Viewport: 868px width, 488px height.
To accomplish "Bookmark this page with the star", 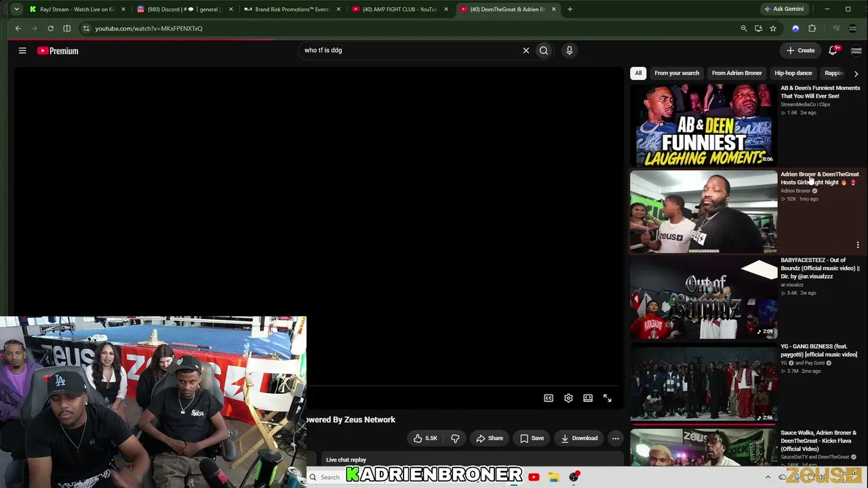I will [x=772, y=28].
